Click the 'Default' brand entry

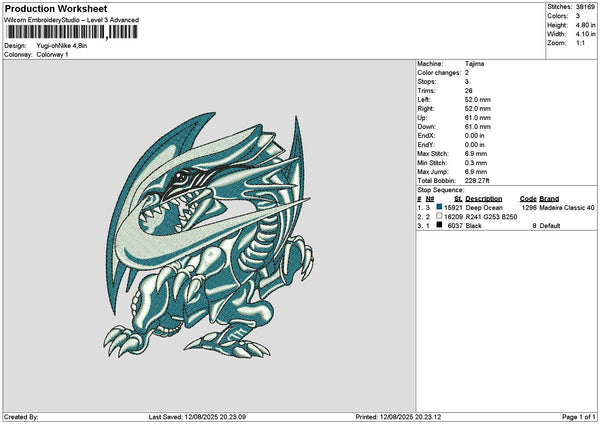pyautogui.click(x=550, y=226)
